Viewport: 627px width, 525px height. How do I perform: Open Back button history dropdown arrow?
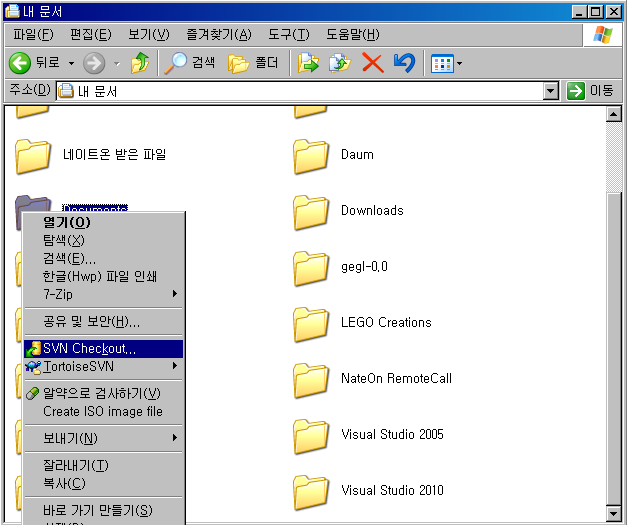pyautogui.click(x=71, y=63)
